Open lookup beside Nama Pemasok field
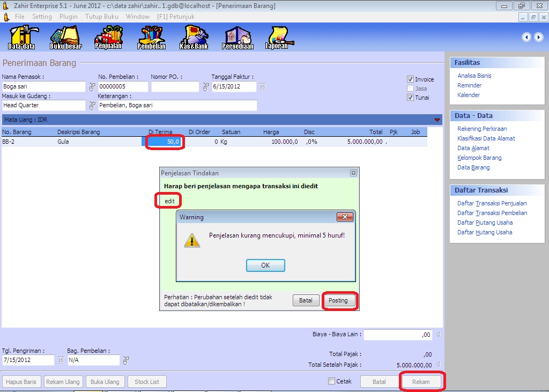This screenshot has width=549, height=392. 92,87
